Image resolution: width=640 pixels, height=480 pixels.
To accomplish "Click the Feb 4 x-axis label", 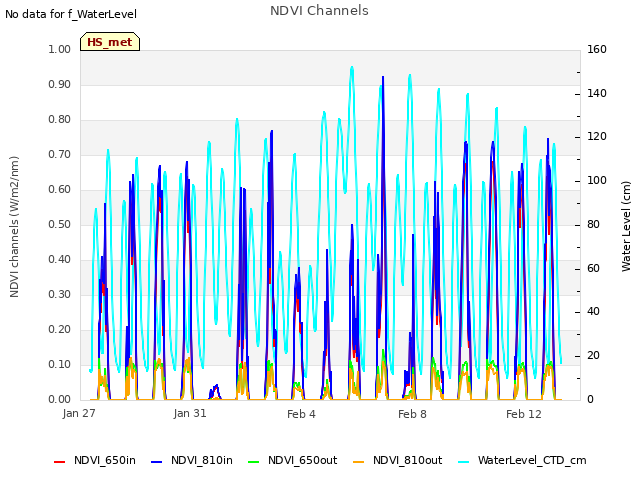I will pos(301,414).
